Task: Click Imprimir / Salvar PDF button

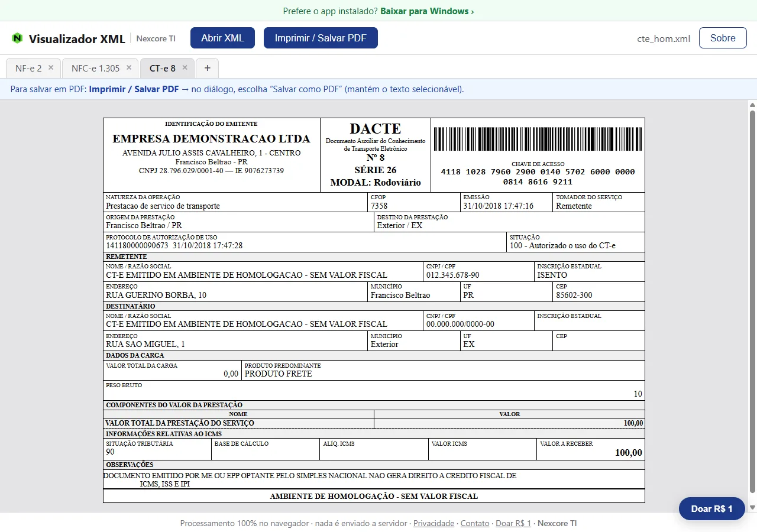Action: 321,38
